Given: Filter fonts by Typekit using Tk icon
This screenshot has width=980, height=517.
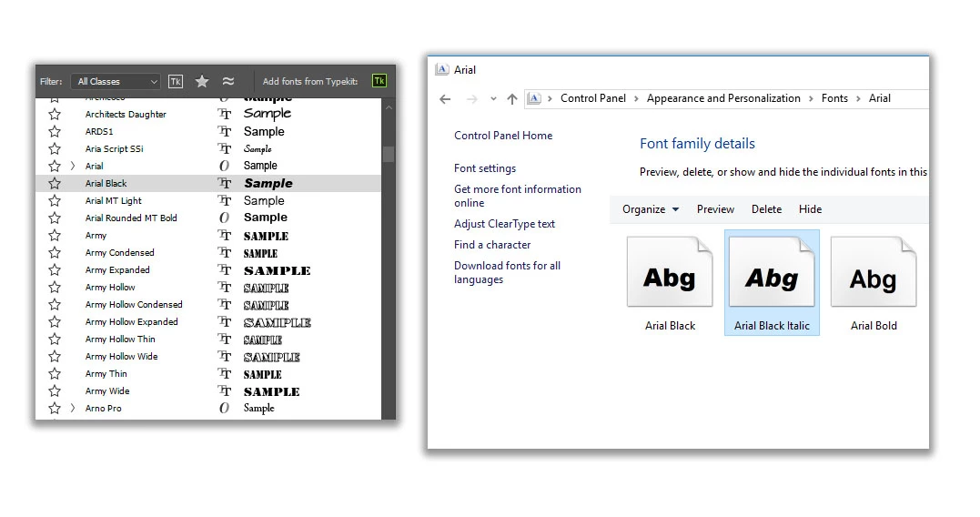Looking at the screenshot, I should (176, 81).
